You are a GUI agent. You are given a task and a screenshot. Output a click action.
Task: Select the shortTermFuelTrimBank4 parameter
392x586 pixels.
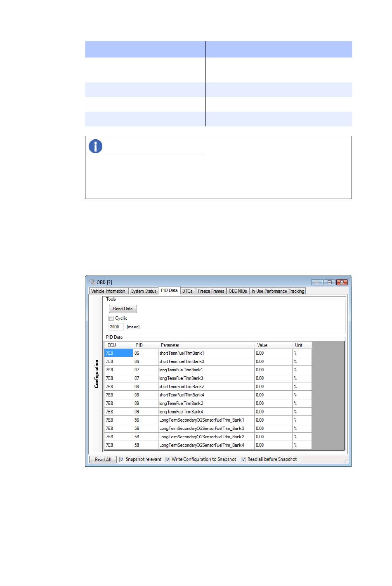pyautogui.click(x=206, y=395)
